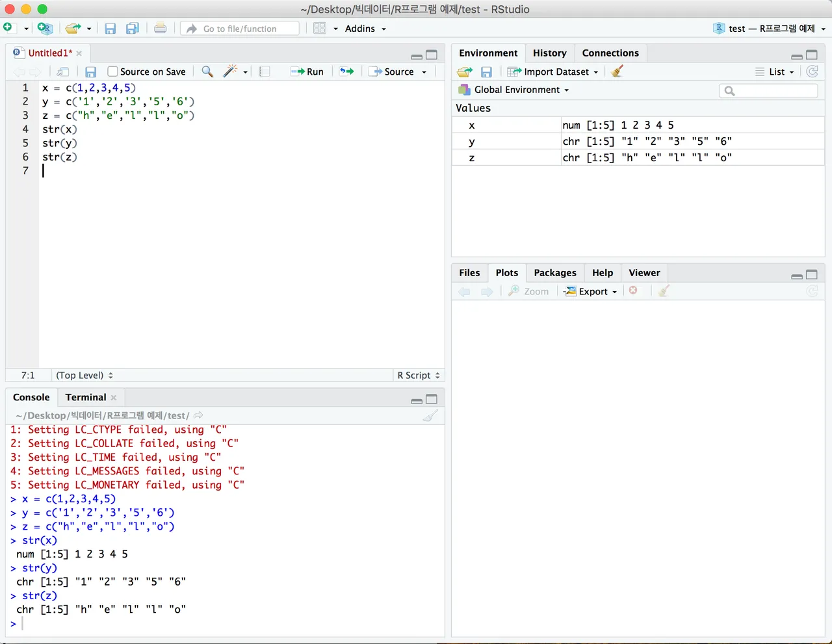832x644 pixels.
Task: Click the Create a Project icon
Action: click(x=44, y=28)
